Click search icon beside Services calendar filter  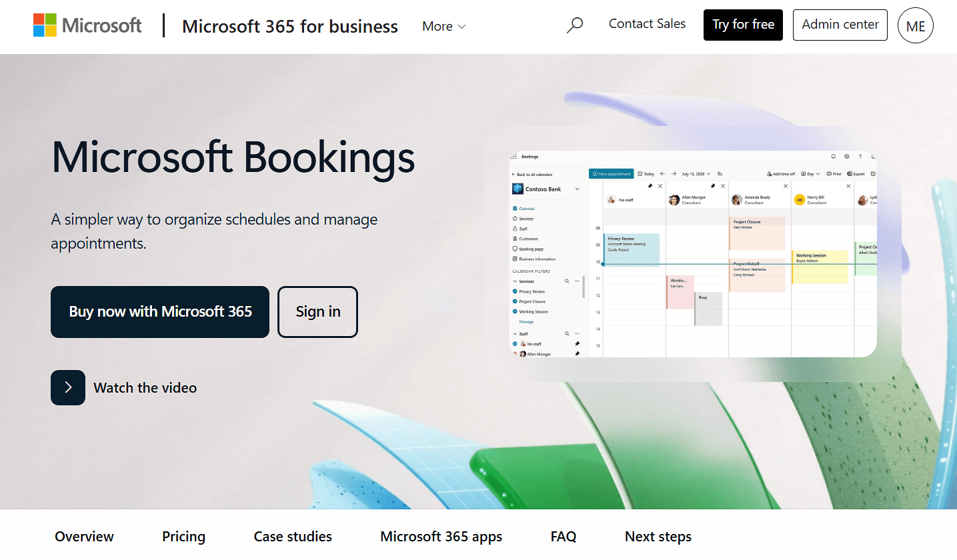[x=567, y=281]
